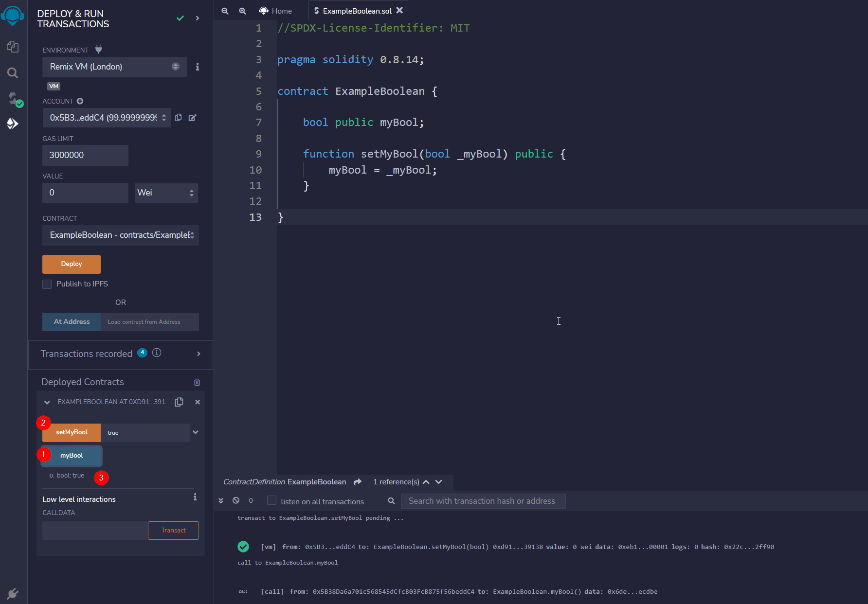This screenshot has height=604, width=868.
Task: Toggle terminal with double chevron icon
Action: click(x=221, y=500)
